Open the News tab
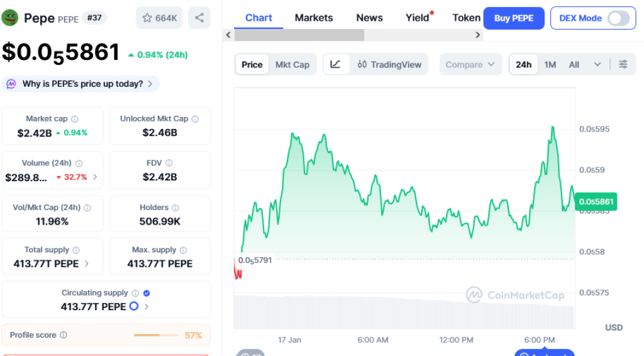644x356 pixels. pyautogui.click(x=369, y=18)
